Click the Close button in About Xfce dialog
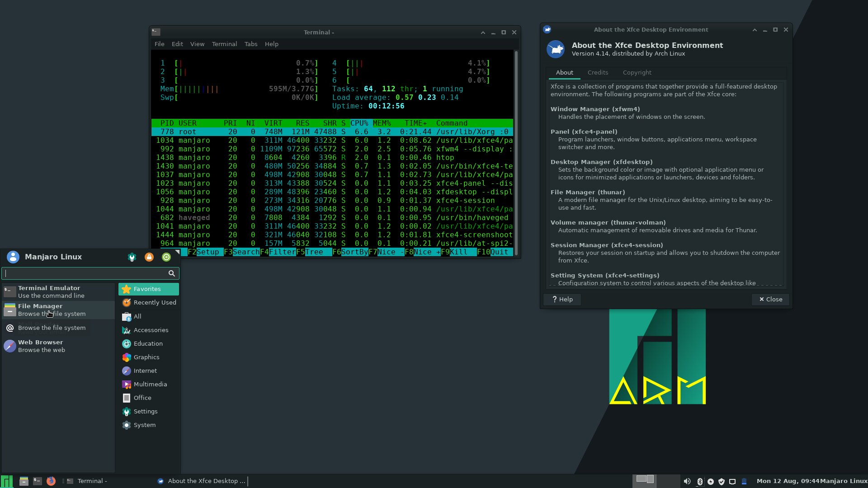The height and width of the screenshot is (488, 868). [x=770, y=300]
